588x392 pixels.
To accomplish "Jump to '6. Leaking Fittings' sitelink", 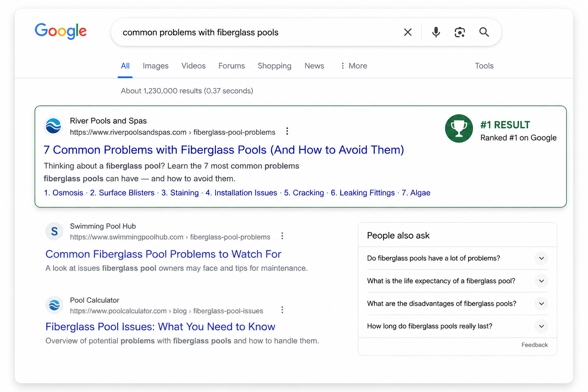I will coord(363,193).
